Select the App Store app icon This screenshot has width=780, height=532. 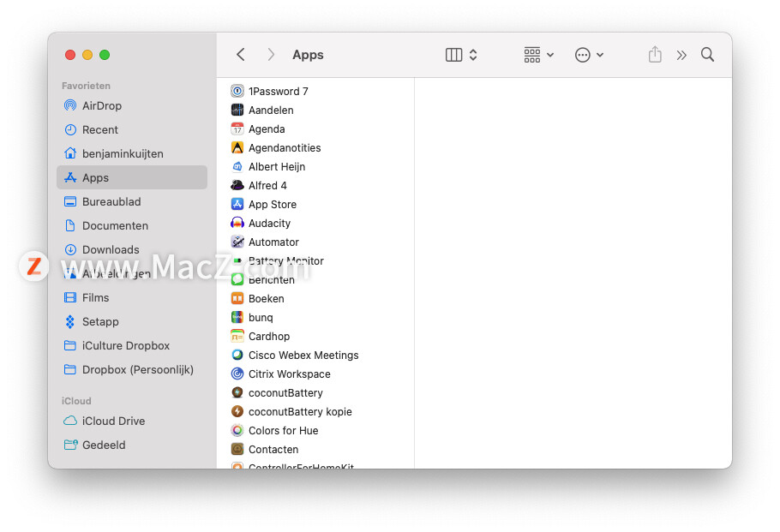pos(237,205)
